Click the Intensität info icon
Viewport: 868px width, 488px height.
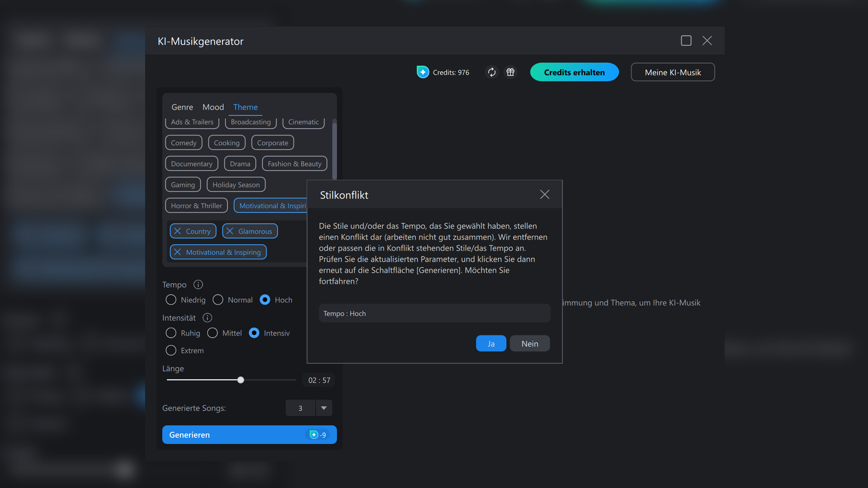[207, 318]
